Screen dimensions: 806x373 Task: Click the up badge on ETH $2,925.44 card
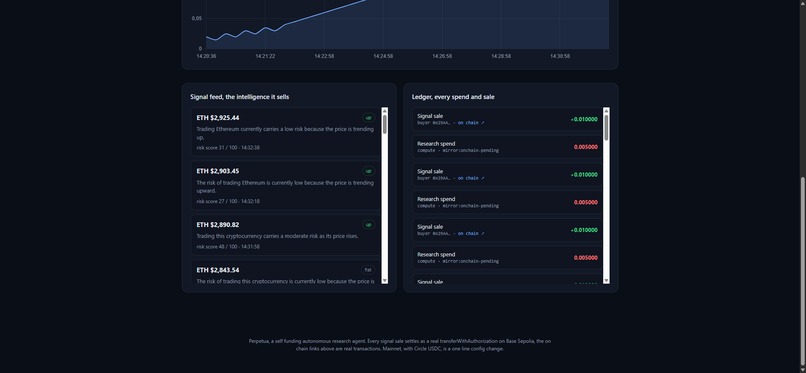tap(368, 118)
